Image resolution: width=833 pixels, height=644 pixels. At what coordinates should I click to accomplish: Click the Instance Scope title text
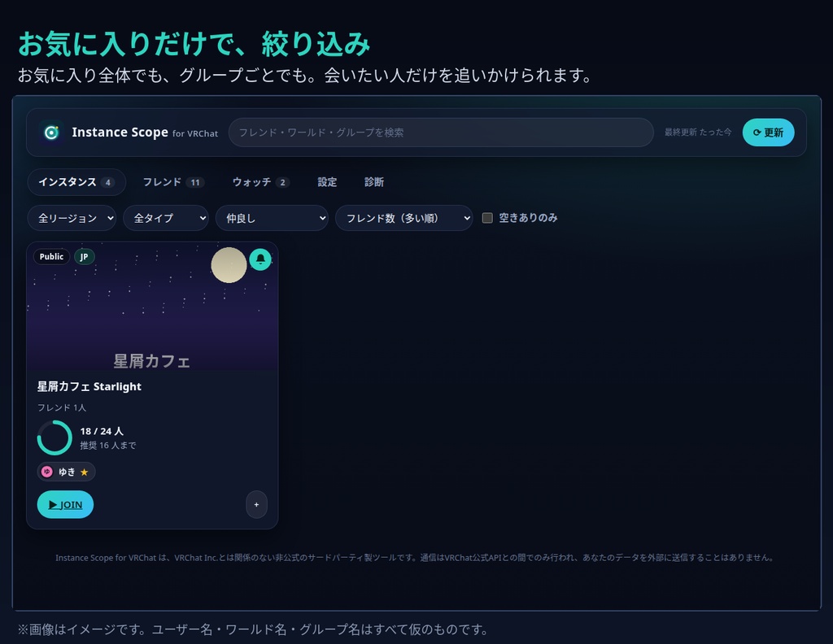point(120,133)
